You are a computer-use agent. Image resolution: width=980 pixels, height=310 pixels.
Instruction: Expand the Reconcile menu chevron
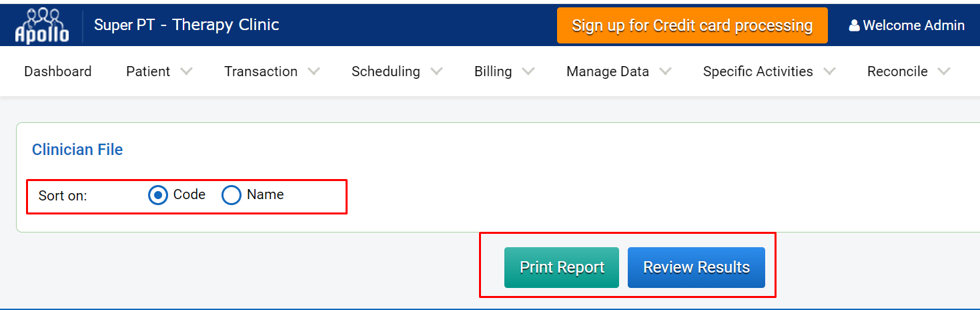[x=944, y=71]
